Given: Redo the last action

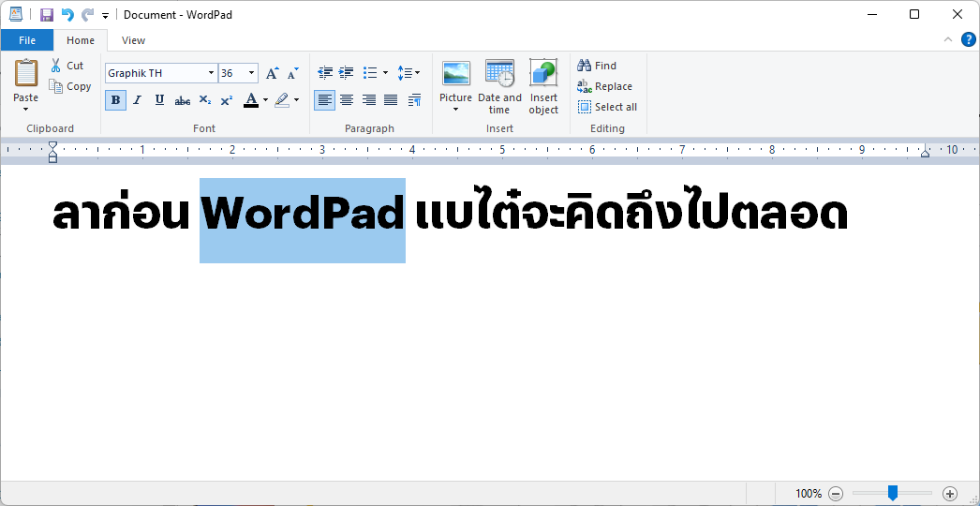Looking at the screenshot, I should 87,14.
